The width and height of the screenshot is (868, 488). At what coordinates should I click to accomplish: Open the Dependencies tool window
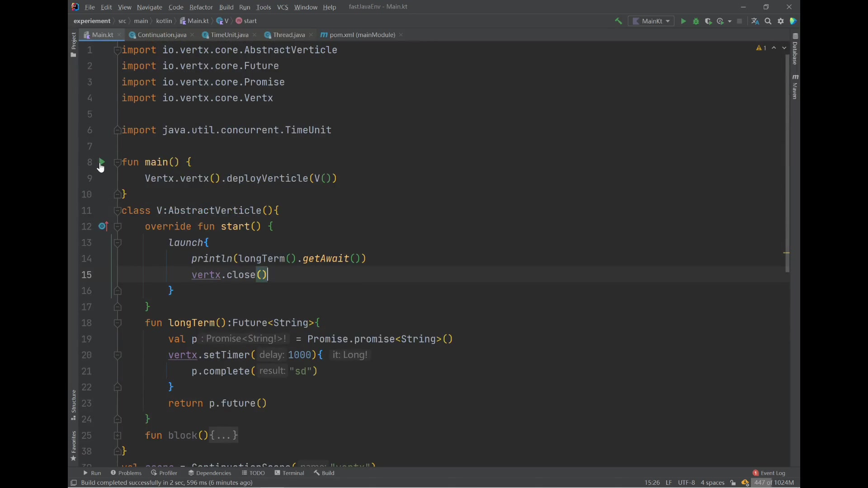tap(210, 473)
